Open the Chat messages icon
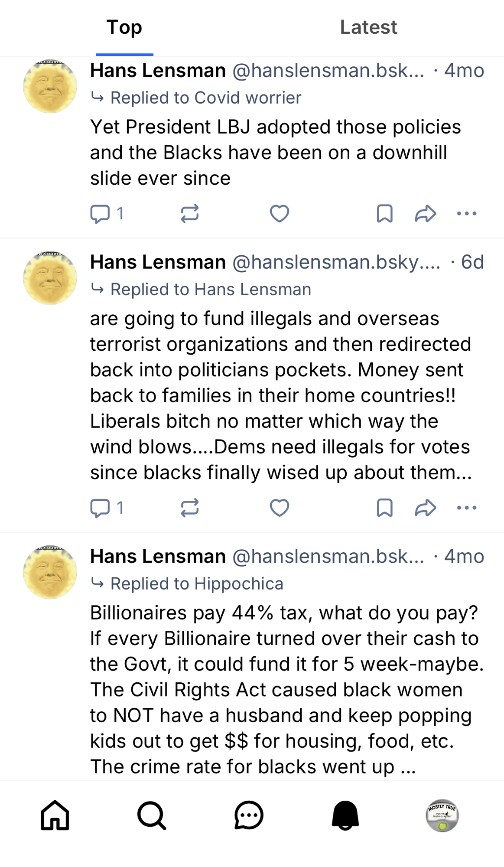 [249, 815]
